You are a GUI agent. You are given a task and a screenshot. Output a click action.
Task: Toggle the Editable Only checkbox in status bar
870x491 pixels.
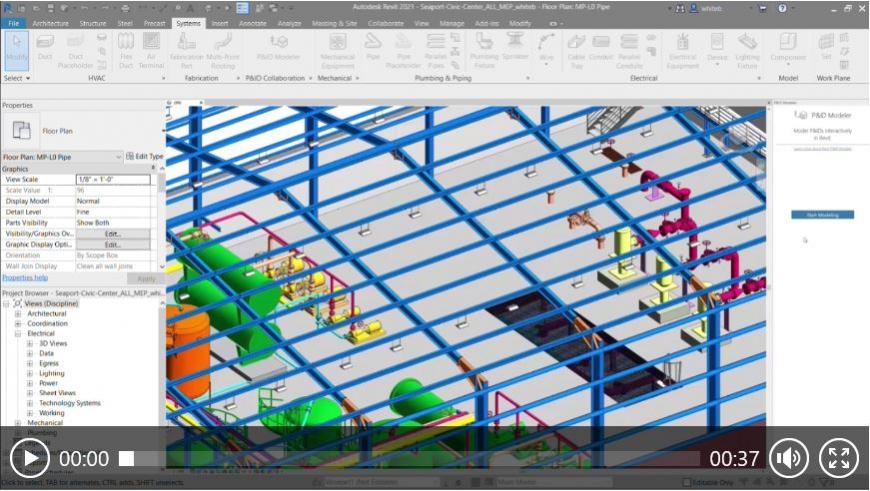tap(687, 482)
